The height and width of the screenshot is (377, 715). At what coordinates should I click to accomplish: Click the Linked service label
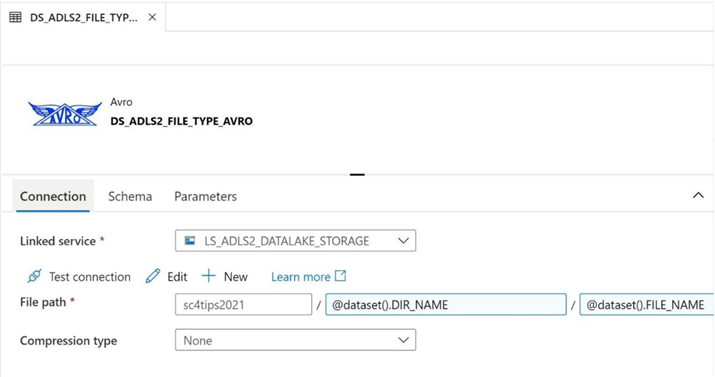pyautogui.click(x=58, y=241)
